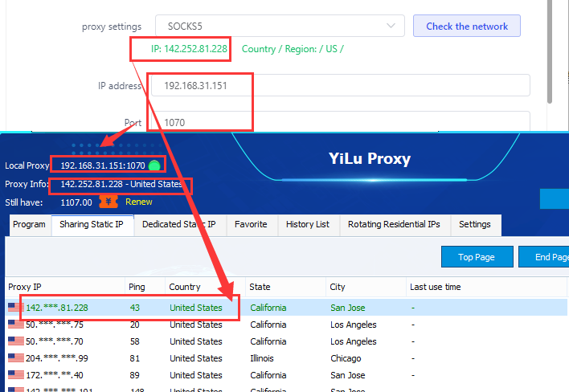Select the proxy row 142.***.81.228

click(287, 308)
